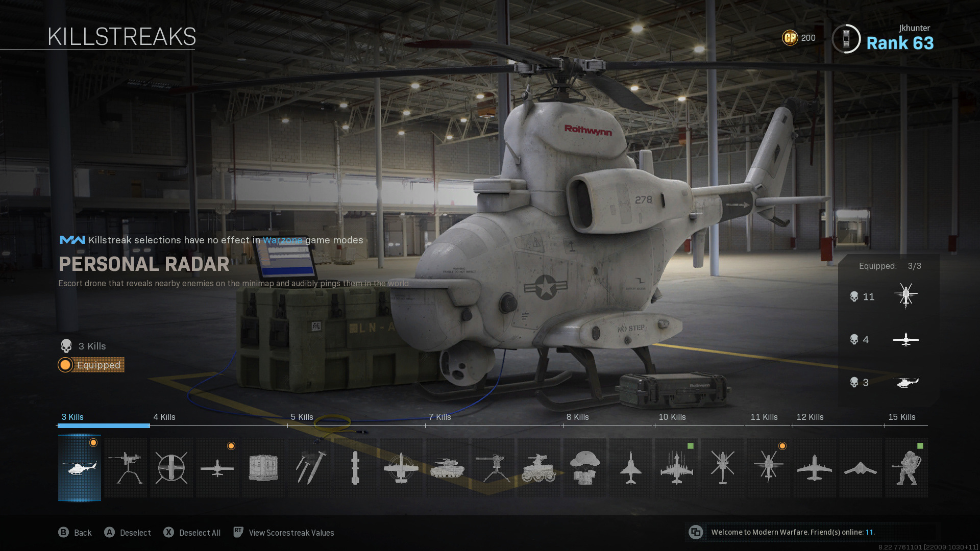This screenshot has height=551, width=980.
Task: Click View Scorestreak Values prompt
Action: [x=284, y=533]
